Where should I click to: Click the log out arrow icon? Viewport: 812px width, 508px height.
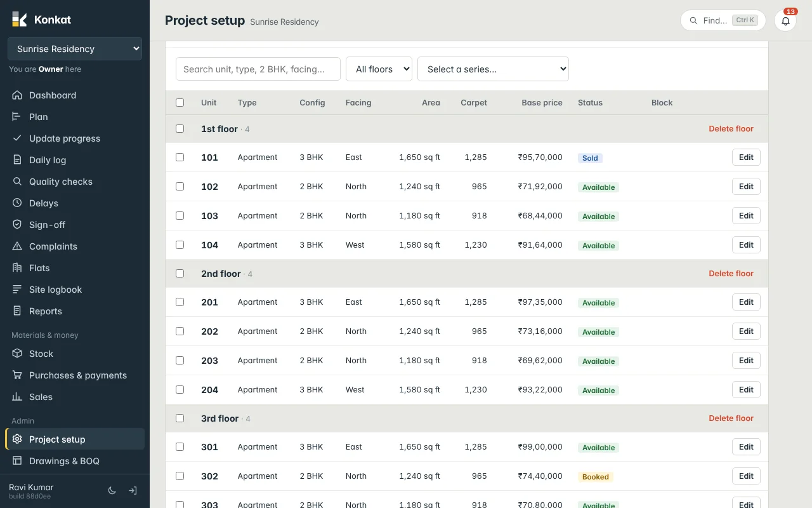tap(133, 490)
